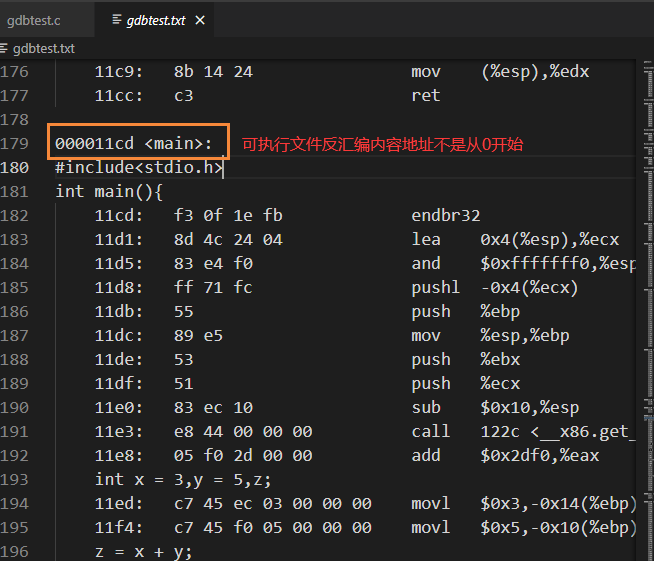The height and width of the screenshot is (561, 654).
Task: Click the 'add' instruction mnemonic
Action: coord(426,455)
